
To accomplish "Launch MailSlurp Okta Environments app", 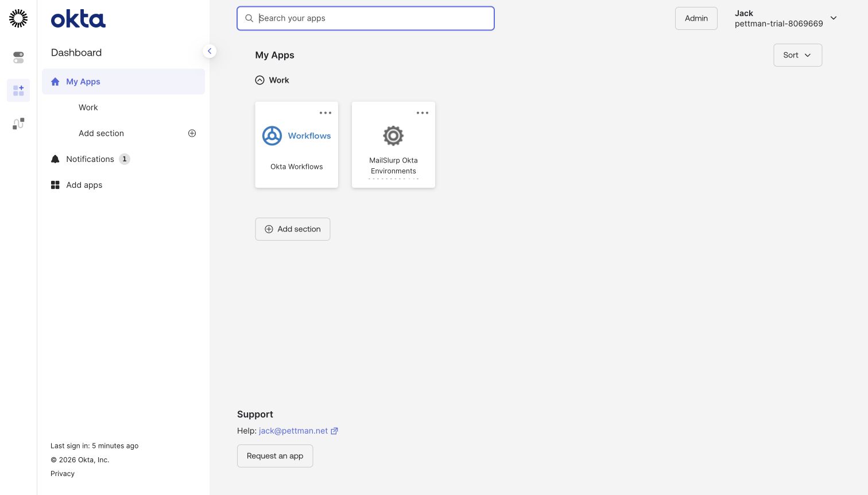I will coord(393,145).
